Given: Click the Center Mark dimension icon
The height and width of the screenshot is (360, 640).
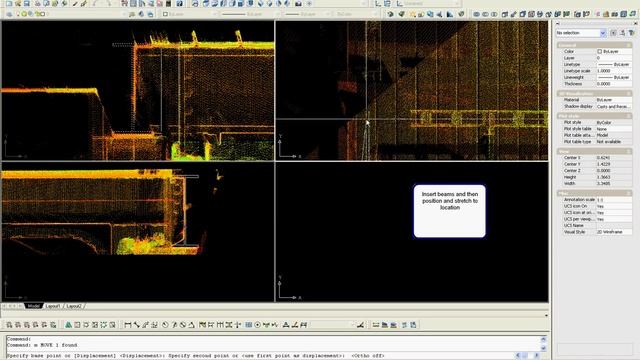Looking at the screenshot, I should tap(258, 325).
